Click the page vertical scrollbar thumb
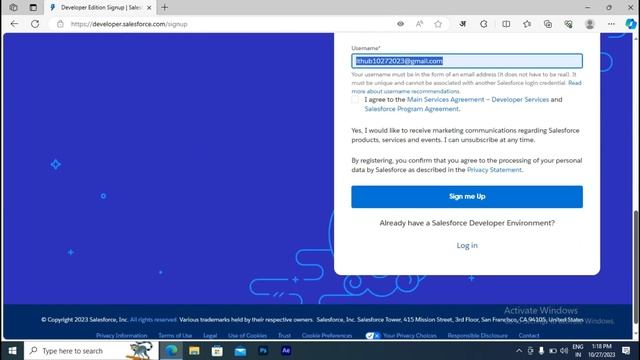Screen dimensions: 640x360 coord(636,267)
